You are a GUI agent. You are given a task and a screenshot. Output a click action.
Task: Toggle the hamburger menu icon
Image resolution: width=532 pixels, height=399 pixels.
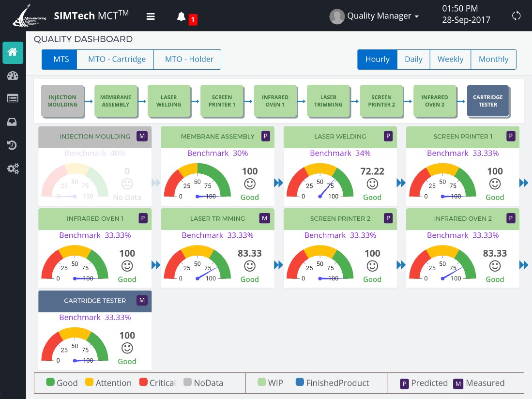[151, 16]
